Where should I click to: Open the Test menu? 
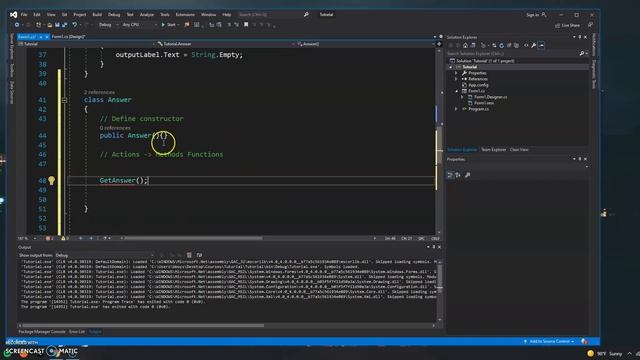coord(130,15)
